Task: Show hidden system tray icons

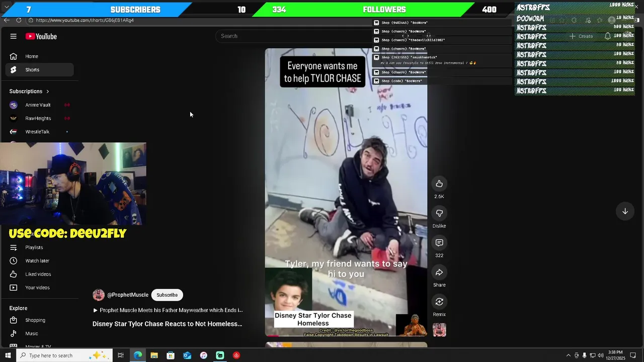Action: 569,355
